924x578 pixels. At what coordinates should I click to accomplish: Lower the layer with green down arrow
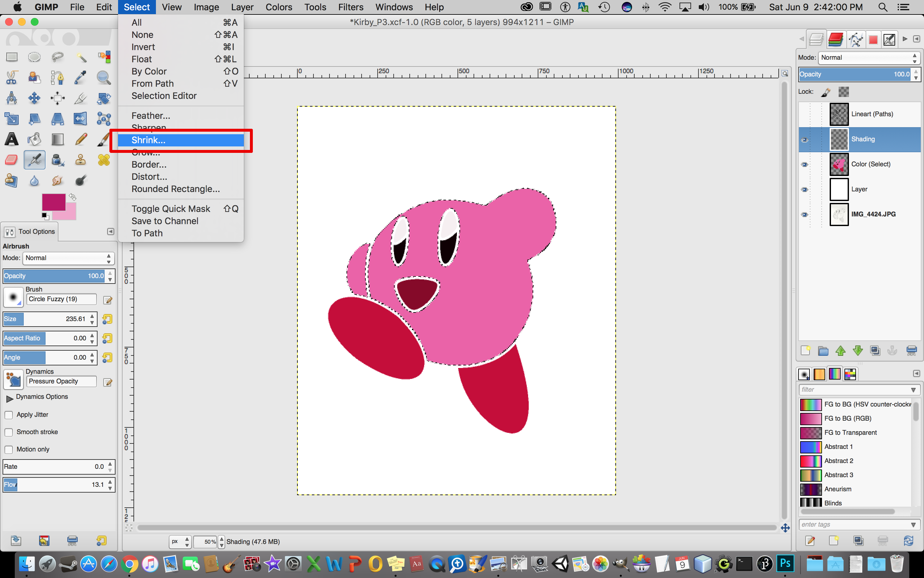point(858,351)
